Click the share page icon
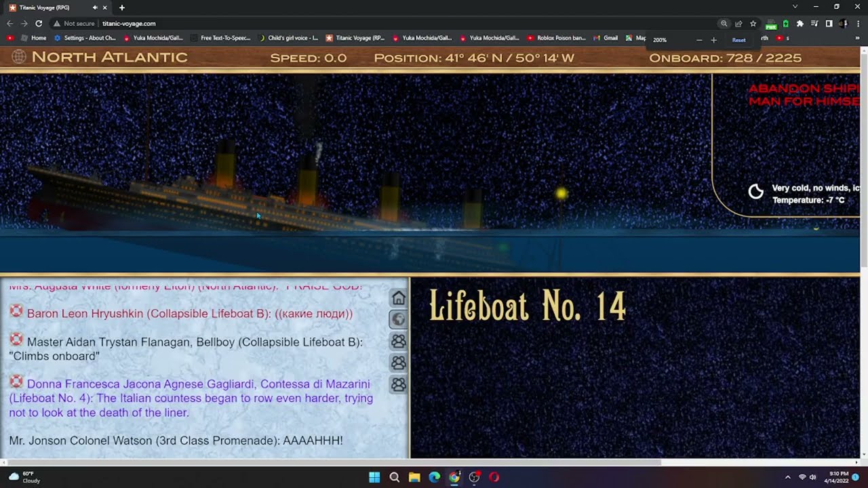Screen dimensions: 868x488 pyautogui.click(x=738, y=23)
